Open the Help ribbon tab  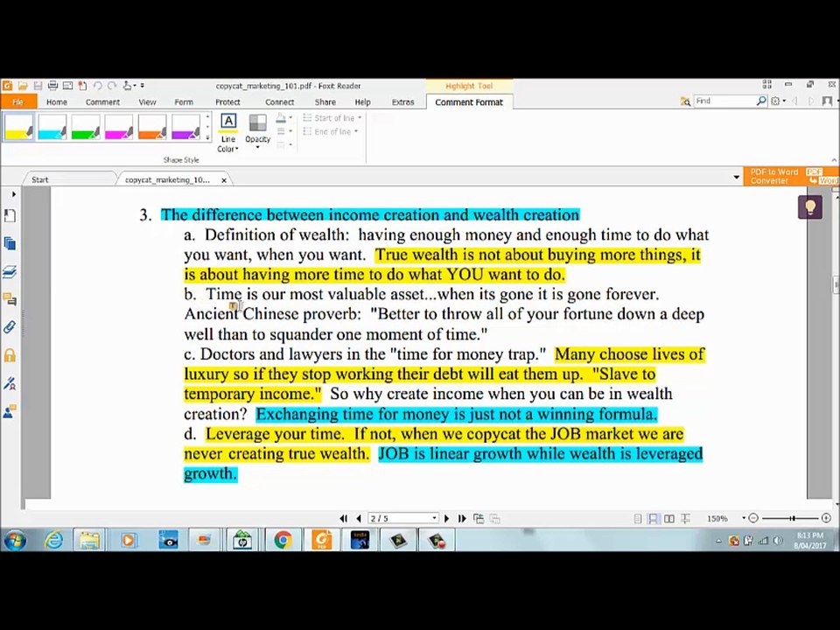click(362, 101)
